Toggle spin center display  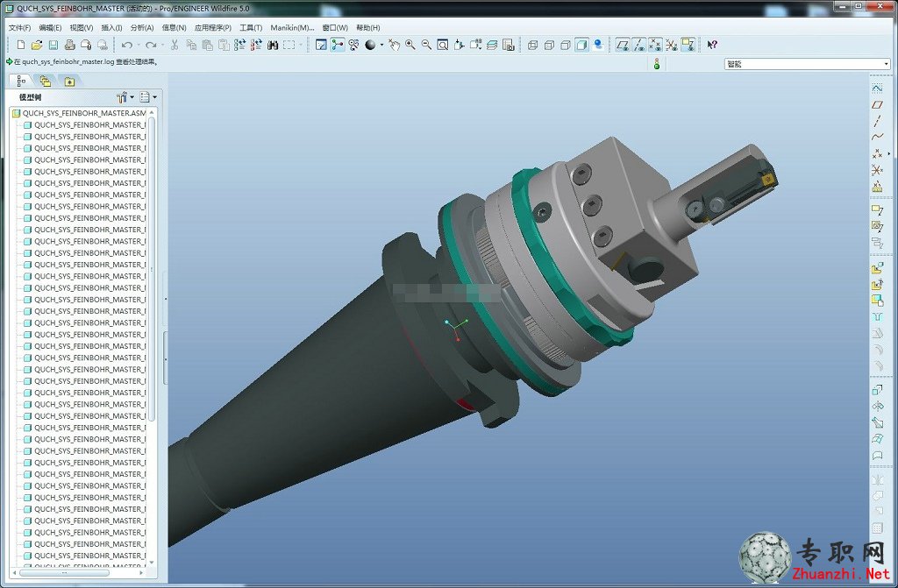point(338,45)
